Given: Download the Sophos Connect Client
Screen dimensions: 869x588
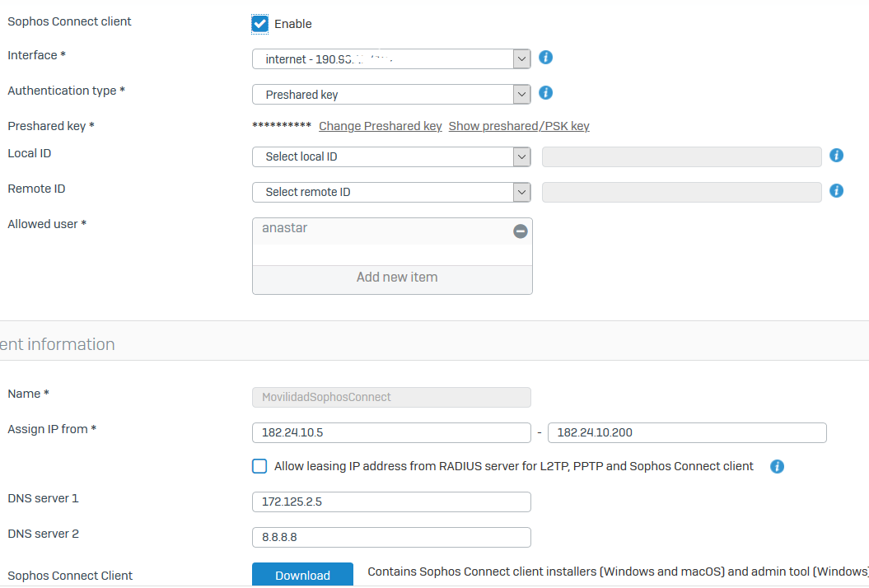Looking at the screenshot, I should click(302, 575).
